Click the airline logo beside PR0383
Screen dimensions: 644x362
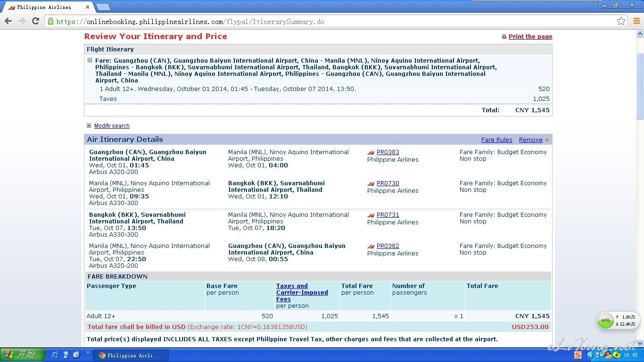pyautogui.click(x=371, y=152)
